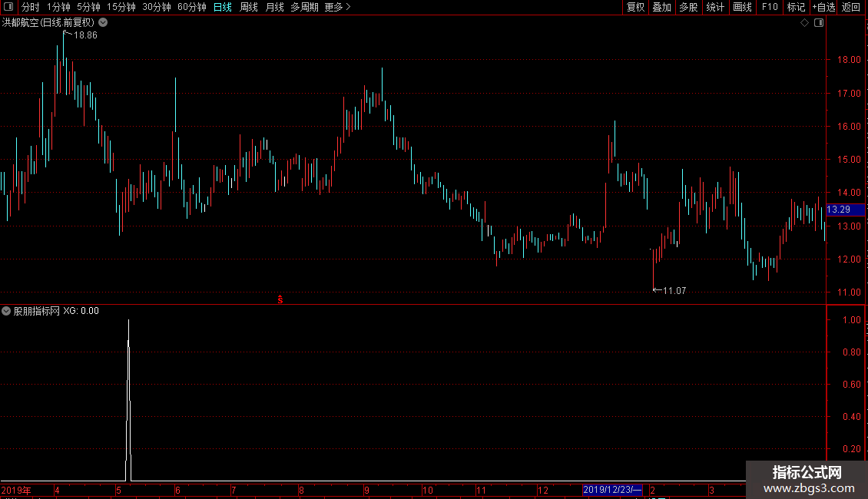Open the F10 company info
868x499 pixels.
click(x=770, y=7)
